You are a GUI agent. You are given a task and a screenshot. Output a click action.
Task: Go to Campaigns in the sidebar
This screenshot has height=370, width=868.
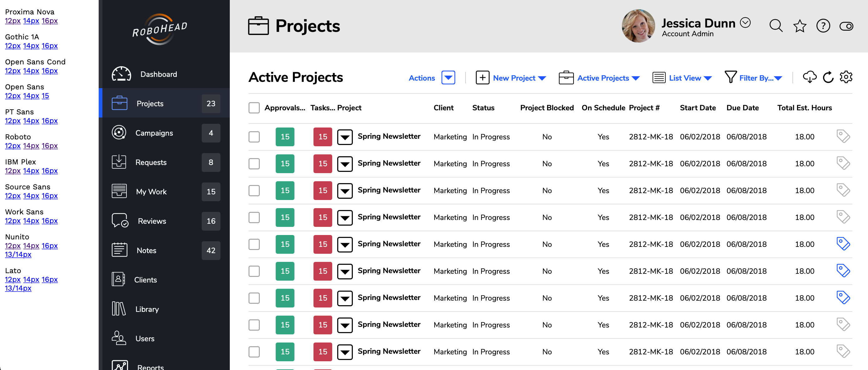[x=154, y=133]
